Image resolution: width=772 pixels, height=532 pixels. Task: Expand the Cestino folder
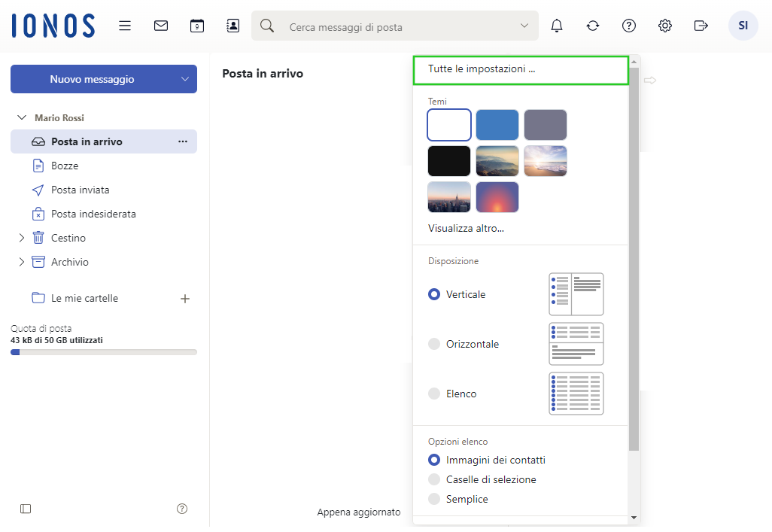pos(21,238)
